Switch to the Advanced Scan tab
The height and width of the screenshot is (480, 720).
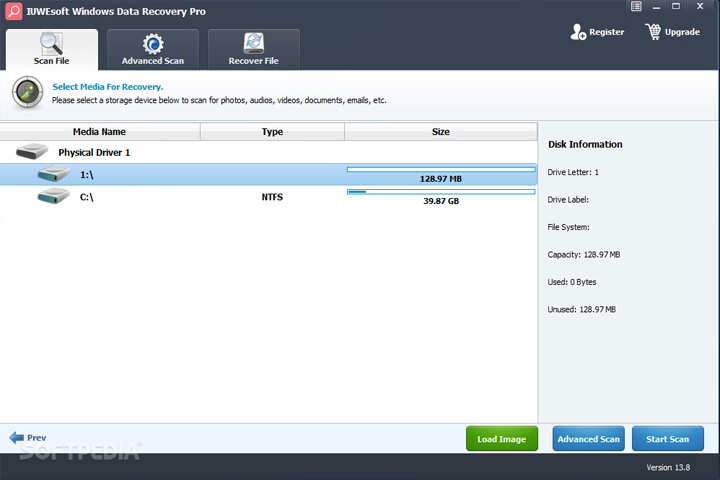point(153,50)
